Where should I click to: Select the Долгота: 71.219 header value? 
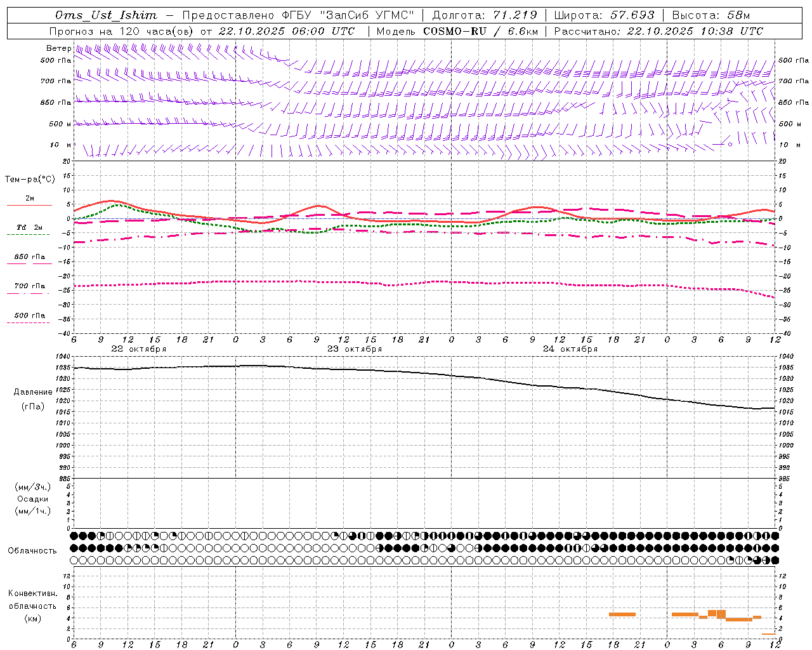click(485, 15)
